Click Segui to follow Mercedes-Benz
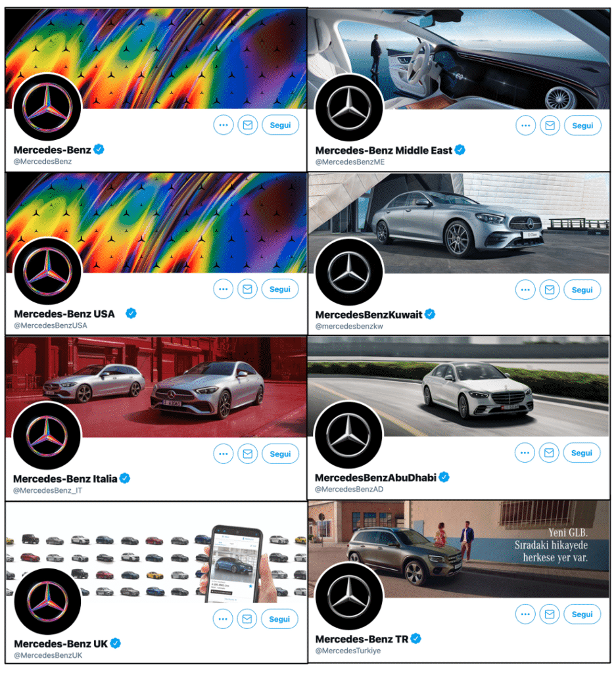The width and height of the screenshot is (616, 673). [x=280, y=125]
